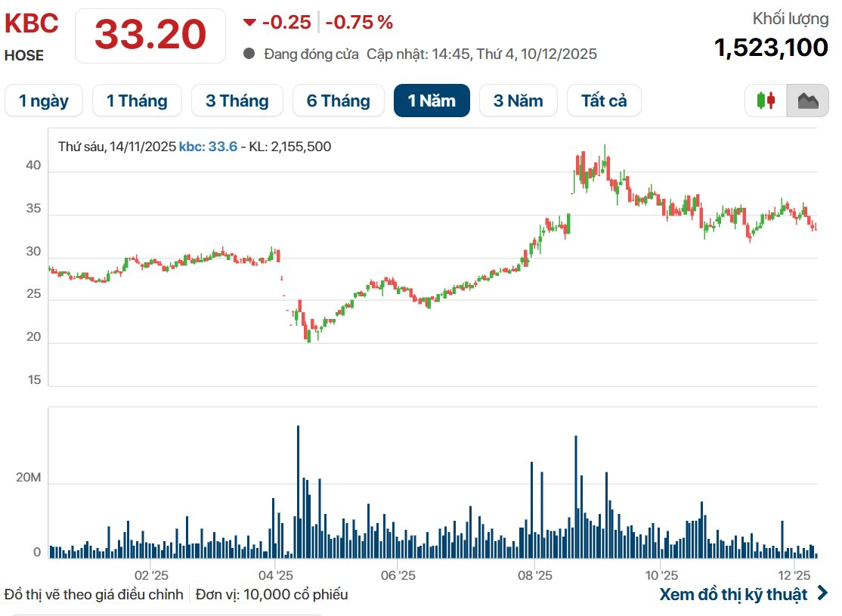
Task: Click the red down-triangle price change icon
Action: [249, 23]
